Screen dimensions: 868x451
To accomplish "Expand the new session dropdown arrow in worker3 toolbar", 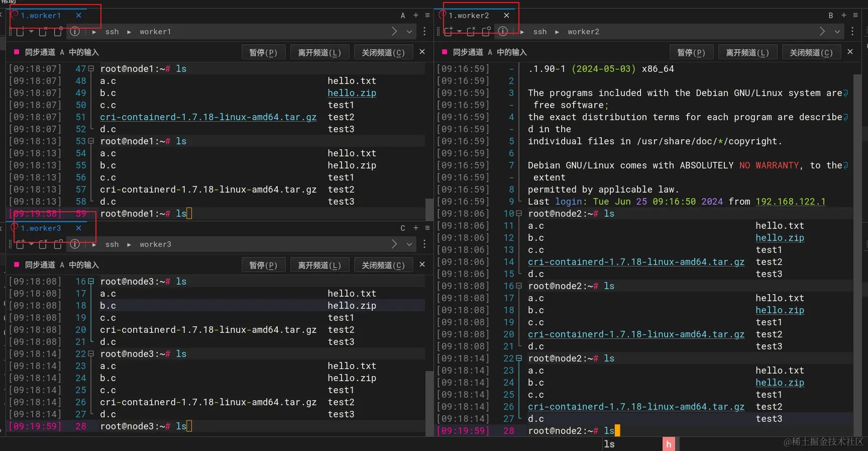I will point(31,244).
